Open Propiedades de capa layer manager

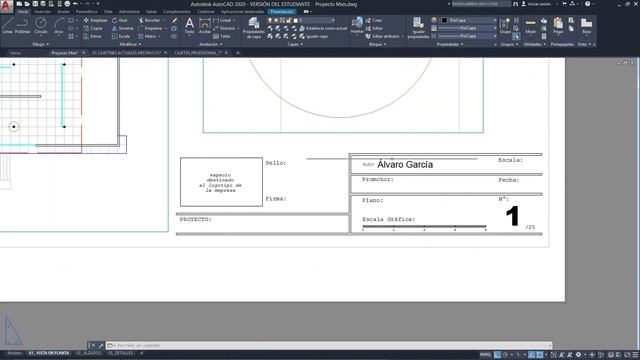click(x=253, y=28)
